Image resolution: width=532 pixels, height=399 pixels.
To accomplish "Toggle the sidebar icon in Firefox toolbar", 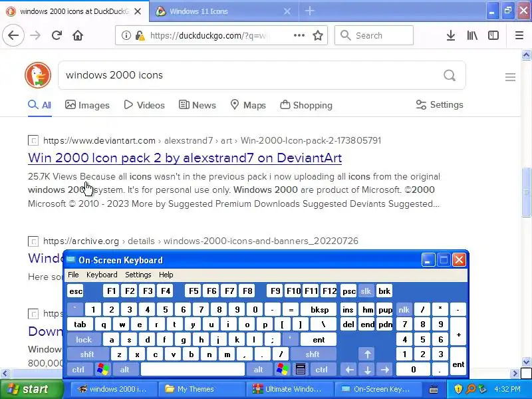I will (x=493, y=35).
